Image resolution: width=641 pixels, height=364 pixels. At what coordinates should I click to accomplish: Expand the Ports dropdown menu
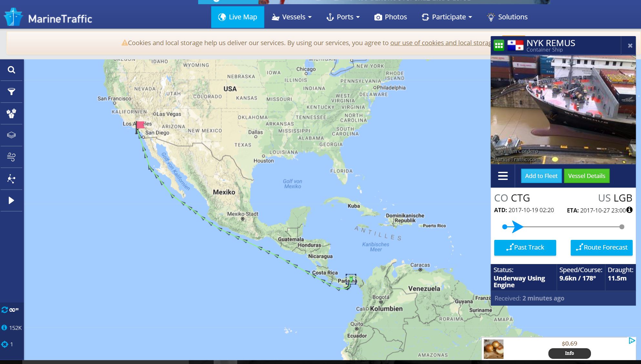pos(343,17)
